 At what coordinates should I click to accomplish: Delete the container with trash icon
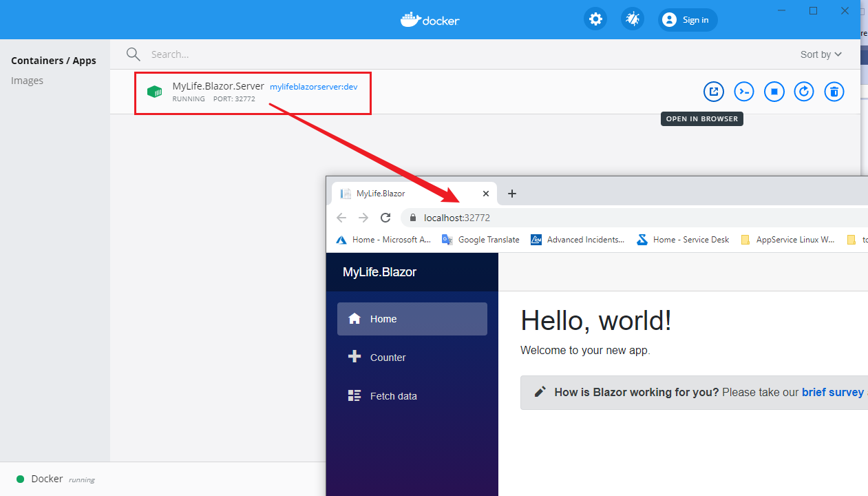834,92
